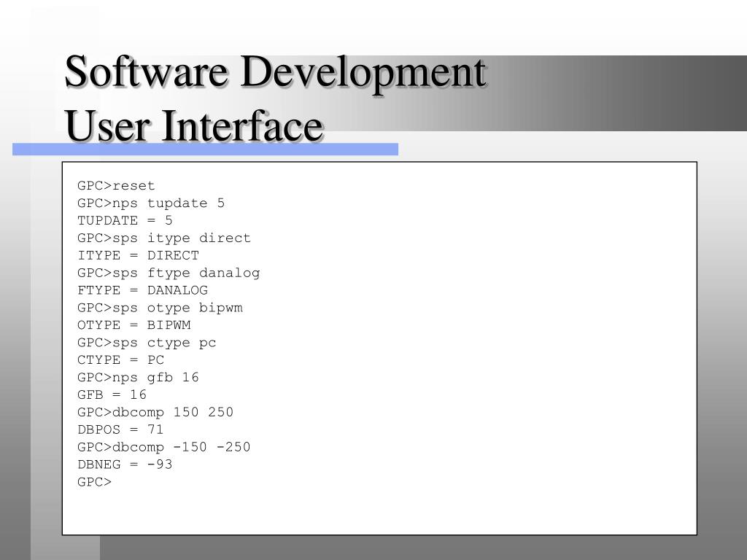Click the "OTYPE = BIPWM" response
The image size is (747, 560).
coord(134,324)
